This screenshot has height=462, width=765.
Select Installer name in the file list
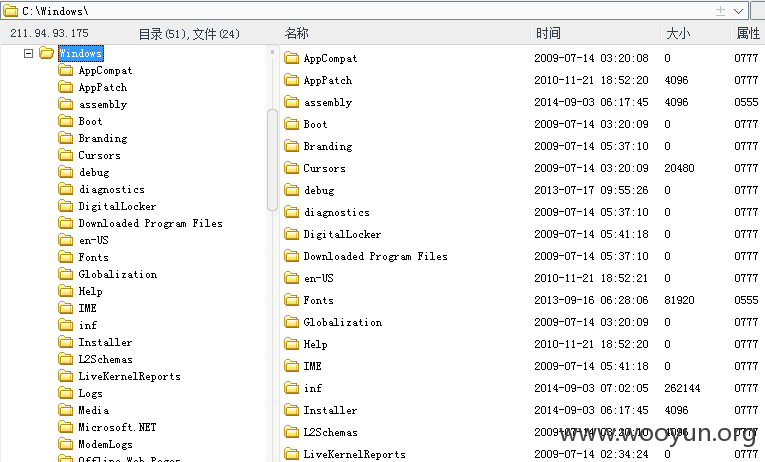330,410
